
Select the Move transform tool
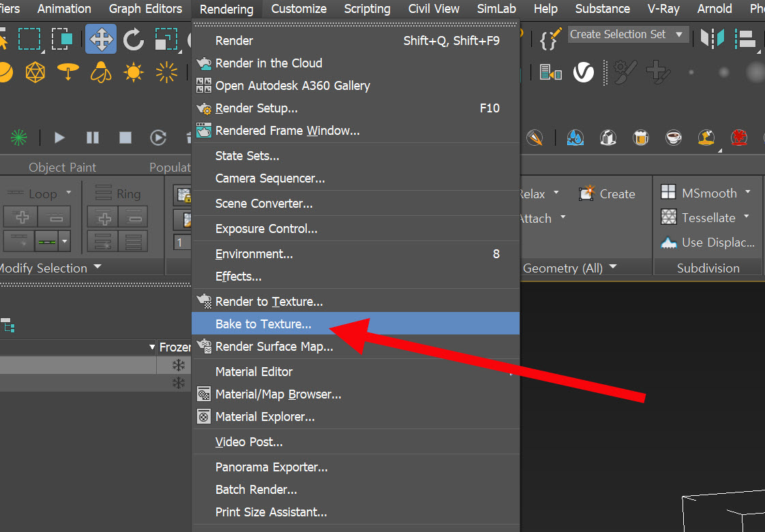[x=101, y=39]
